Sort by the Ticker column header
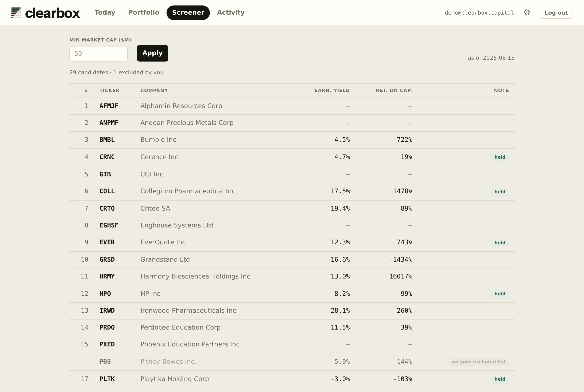584x392 pixels. [109, 90]
